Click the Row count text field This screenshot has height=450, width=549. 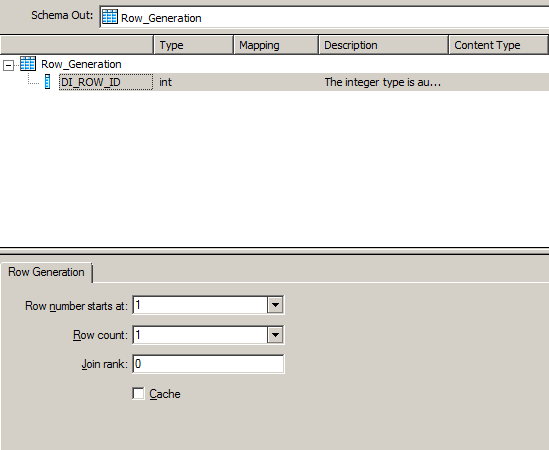[x=200, y=335]
